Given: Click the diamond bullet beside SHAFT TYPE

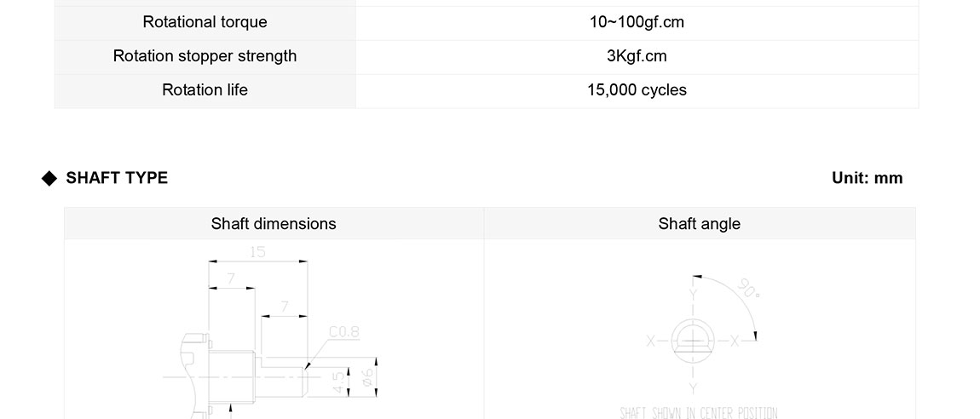Looking at the screenshot, I should 49,178.
